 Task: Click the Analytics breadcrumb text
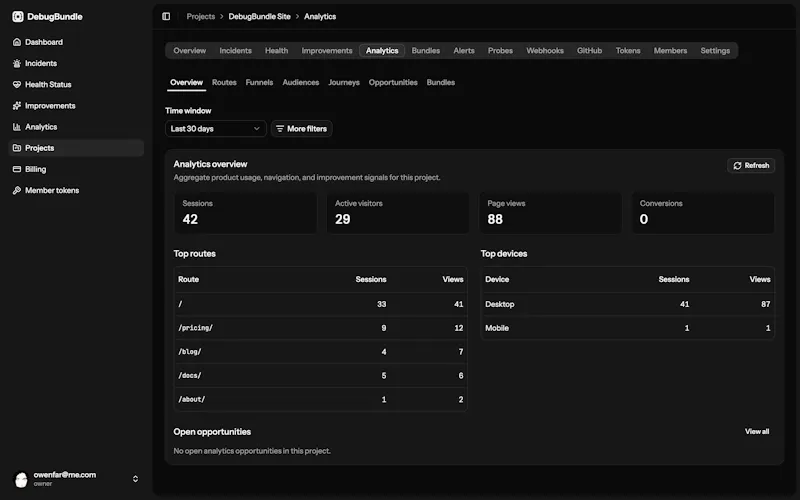point(320,16)
